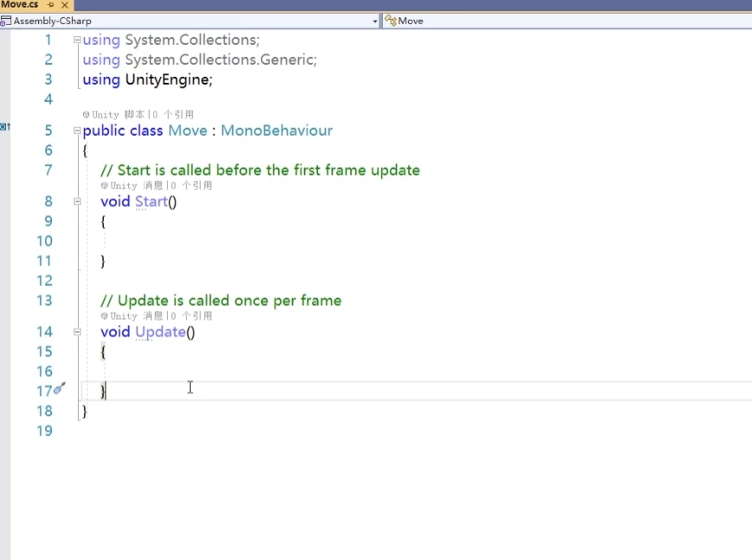Screen dimensions: 752x560
Task: Collapse the Move class block
Action: (77, 130)
